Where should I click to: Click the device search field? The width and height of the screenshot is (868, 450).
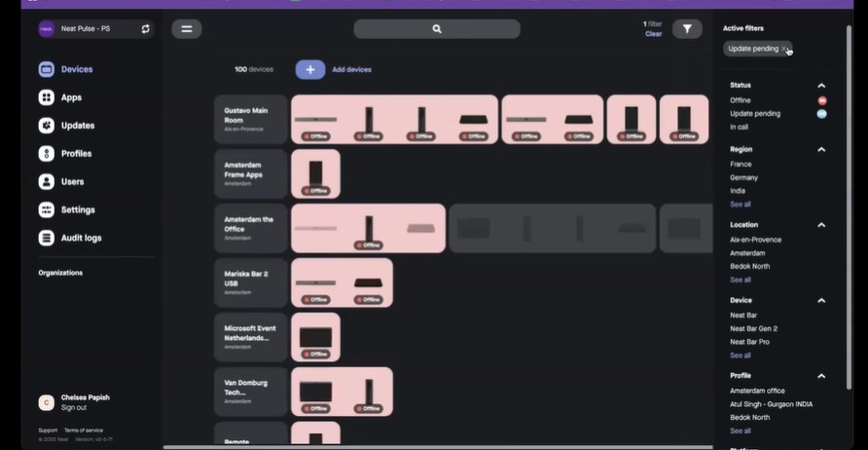click(x=437, y=29)
